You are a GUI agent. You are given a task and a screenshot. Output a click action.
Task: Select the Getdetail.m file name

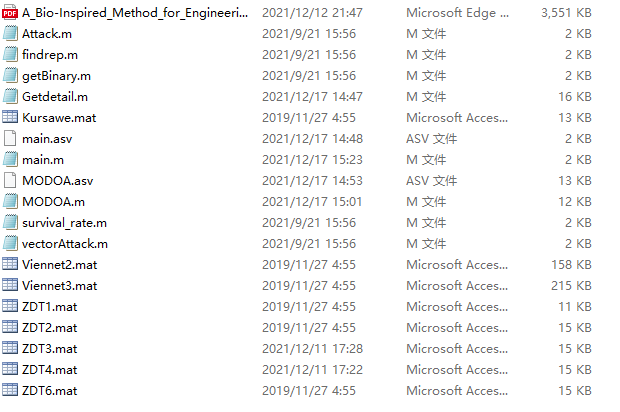click(x=55, y=97)
